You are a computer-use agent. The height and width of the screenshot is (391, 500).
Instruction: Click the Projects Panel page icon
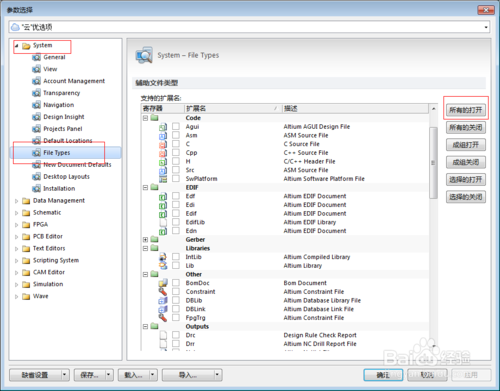pos(36,129)
